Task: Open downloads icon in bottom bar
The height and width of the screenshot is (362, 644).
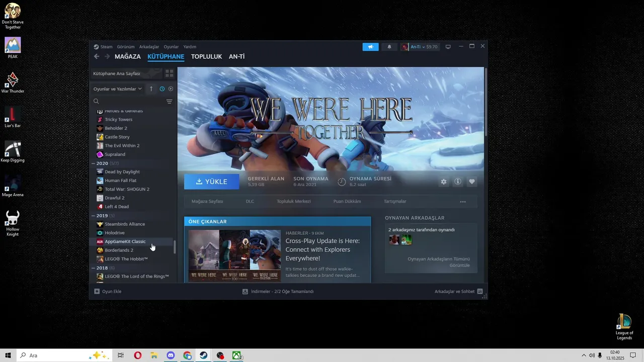Action: (x=245, y=291)
